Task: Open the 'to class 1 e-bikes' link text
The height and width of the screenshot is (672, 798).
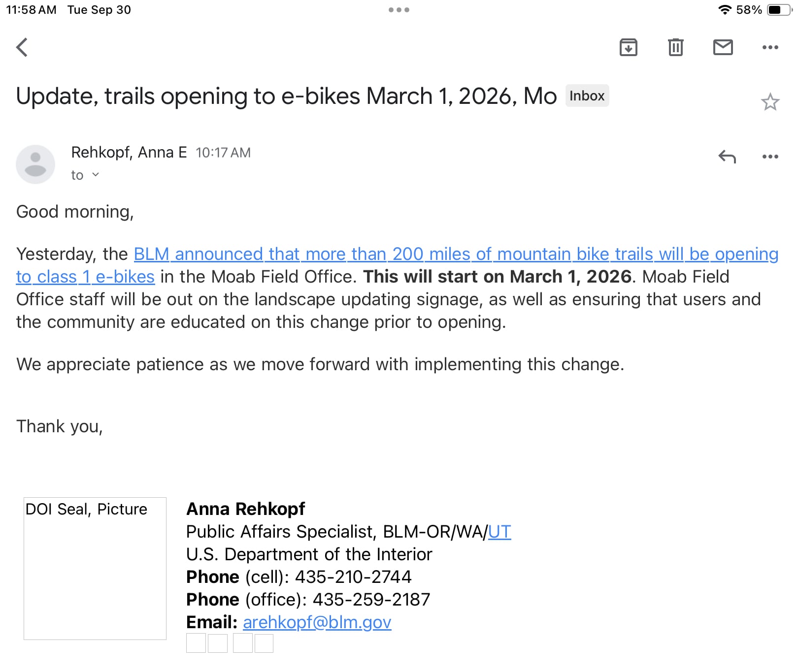Action: click(x=85, y=277)
